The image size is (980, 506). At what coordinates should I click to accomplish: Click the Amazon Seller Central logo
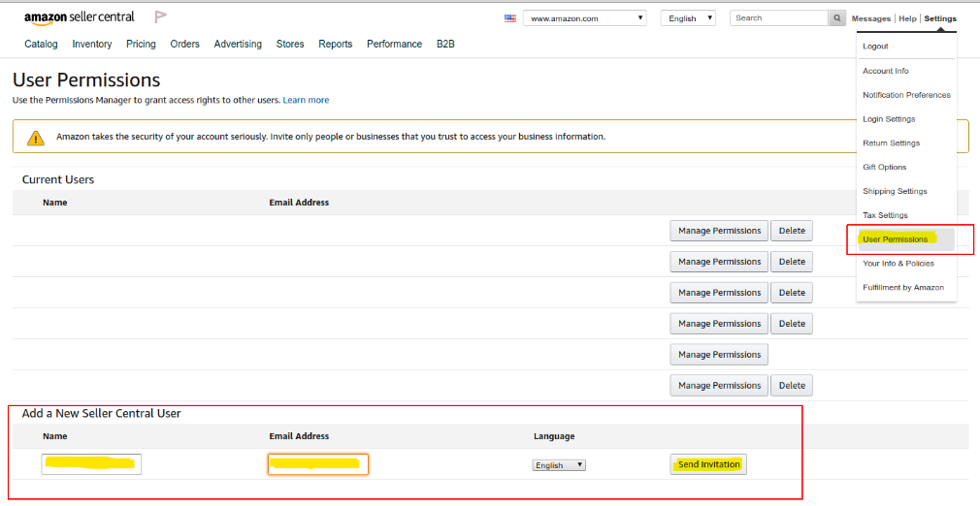(80, 17)
